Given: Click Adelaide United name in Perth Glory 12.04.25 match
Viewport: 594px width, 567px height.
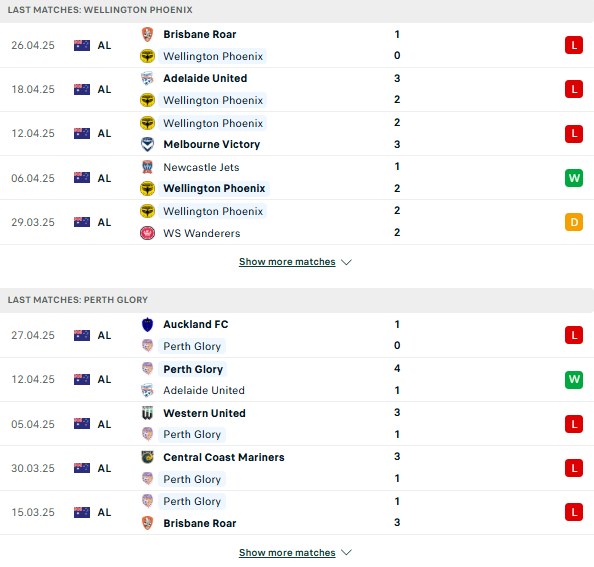Looking at the screenshot, I should coord(204,390).
